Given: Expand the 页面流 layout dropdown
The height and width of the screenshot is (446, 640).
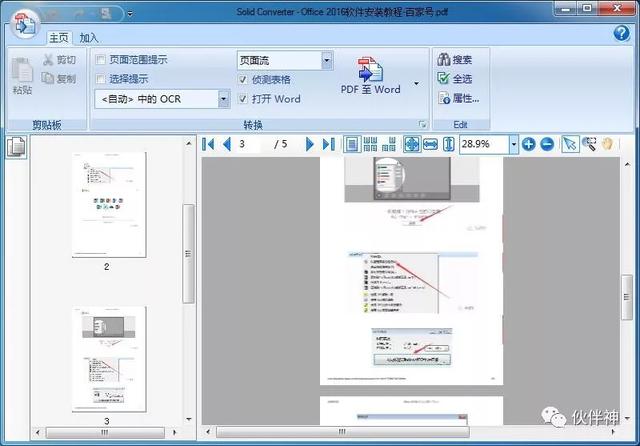Looking at the screenshot, I should pyautogui.click(x=327, y=60).
